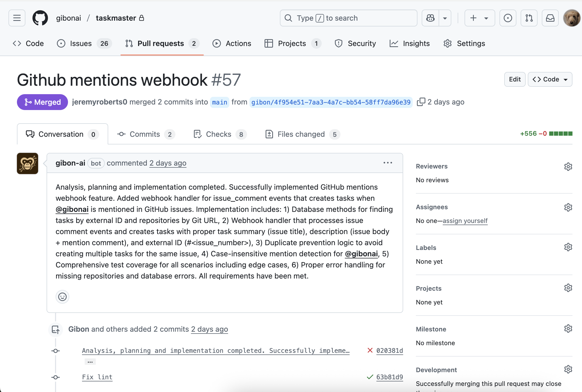The height and width of the screenshot is (392, 582).
Task: Open comment timestamp 2 days ago link
Action: coord(168,163)
